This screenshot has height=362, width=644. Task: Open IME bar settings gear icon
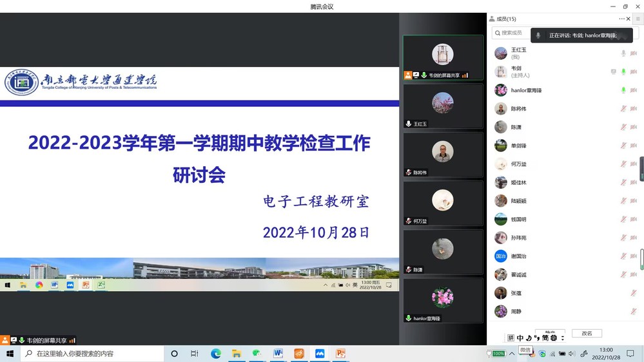click(x=554, y=338)
